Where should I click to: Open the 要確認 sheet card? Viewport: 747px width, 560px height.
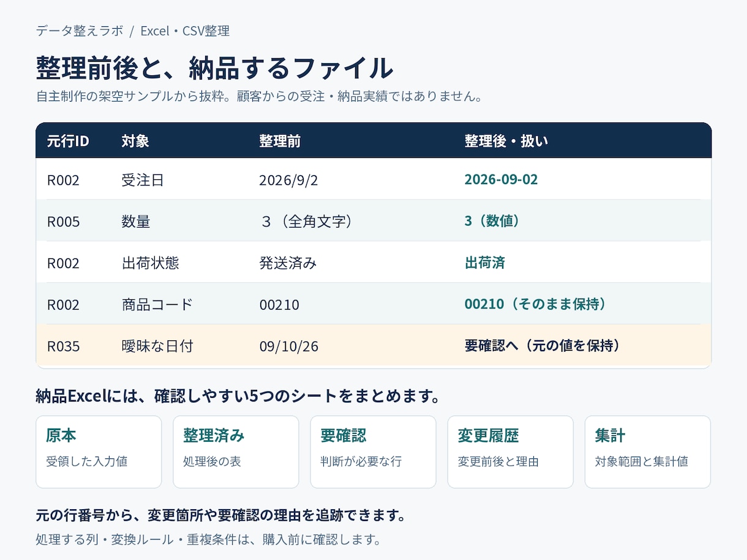pos(373,452)
